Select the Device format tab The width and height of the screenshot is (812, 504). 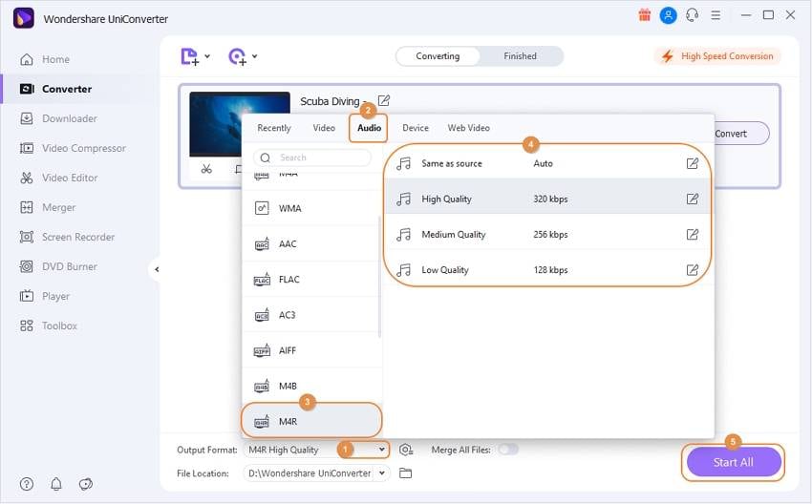pos(416,128)
